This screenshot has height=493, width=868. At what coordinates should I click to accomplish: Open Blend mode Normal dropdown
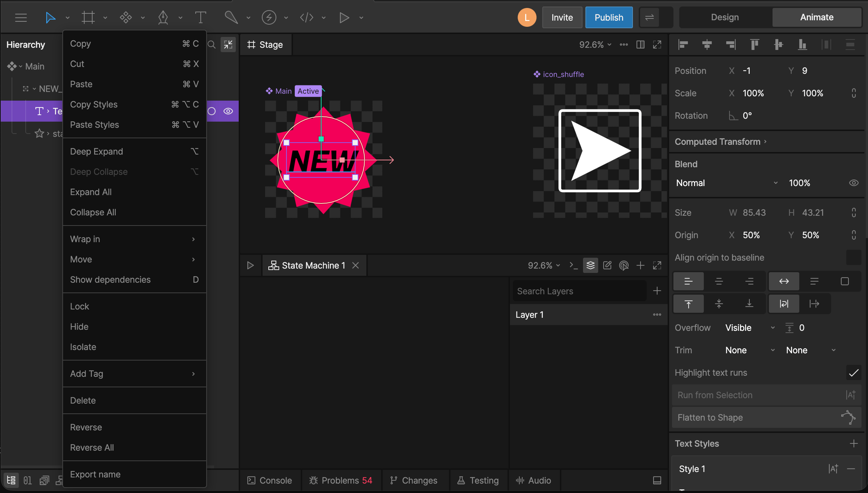(727, 183)
